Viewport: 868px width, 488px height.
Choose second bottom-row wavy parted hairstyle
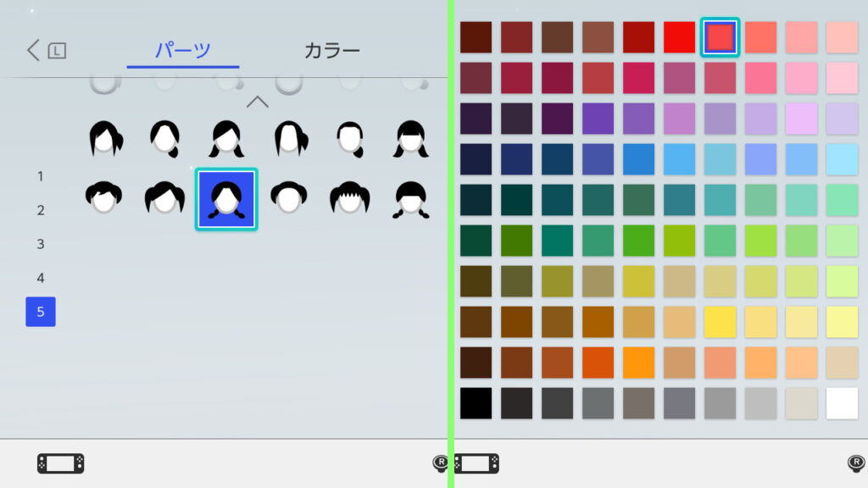[x=165, y=197]
